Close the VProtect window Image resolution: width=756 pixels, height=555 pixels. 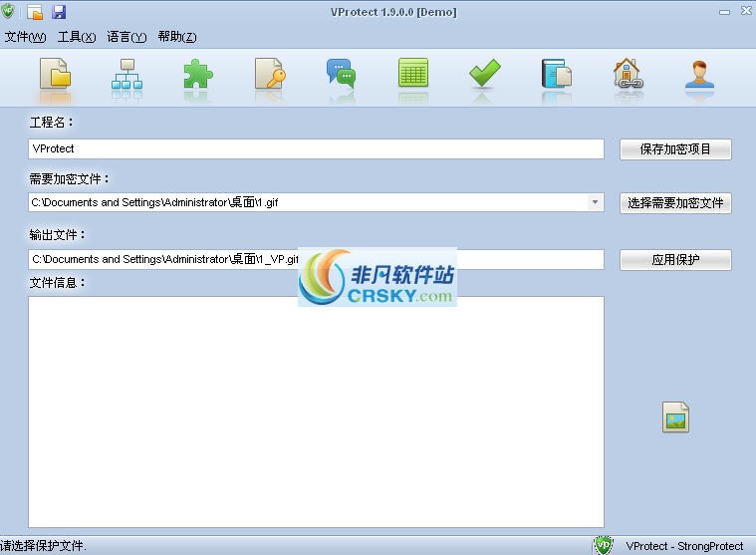746,11
